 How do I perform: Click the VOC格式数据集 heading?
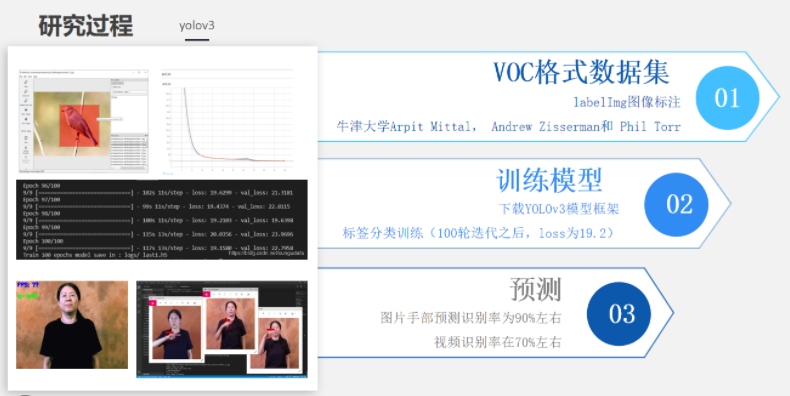tap(581, 73)
